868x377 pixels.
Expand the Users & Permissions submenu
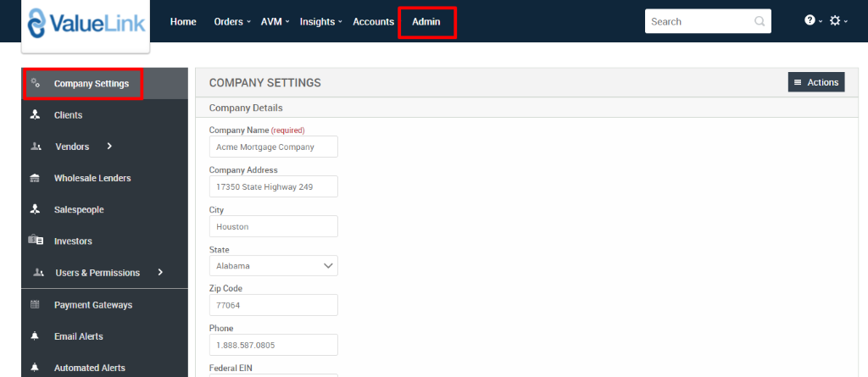(x=159, y=273)
